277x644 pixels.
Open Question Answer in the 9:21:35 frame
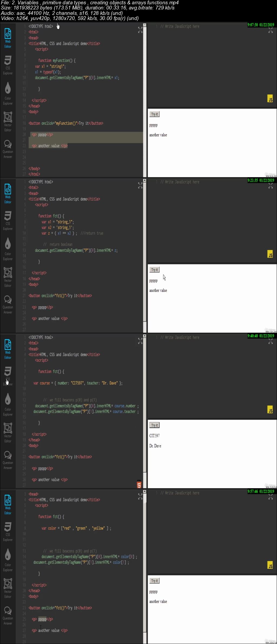tap(8, 304)
